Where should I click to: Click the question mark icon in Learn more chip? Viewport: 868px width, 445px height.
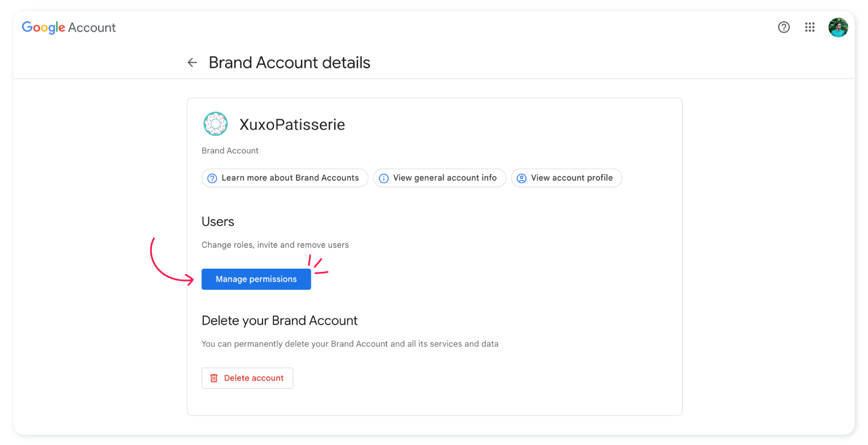point(212,179)
